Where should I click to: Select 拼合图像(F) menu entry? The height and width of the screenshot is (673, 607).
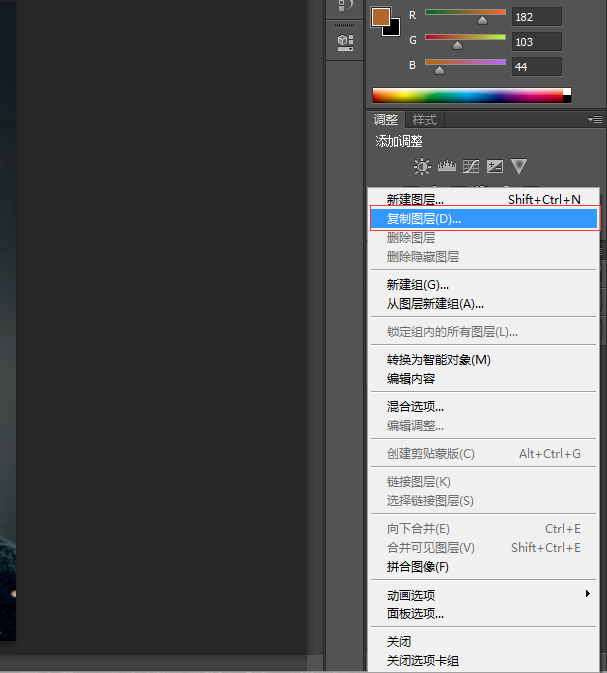coord(483,567)
